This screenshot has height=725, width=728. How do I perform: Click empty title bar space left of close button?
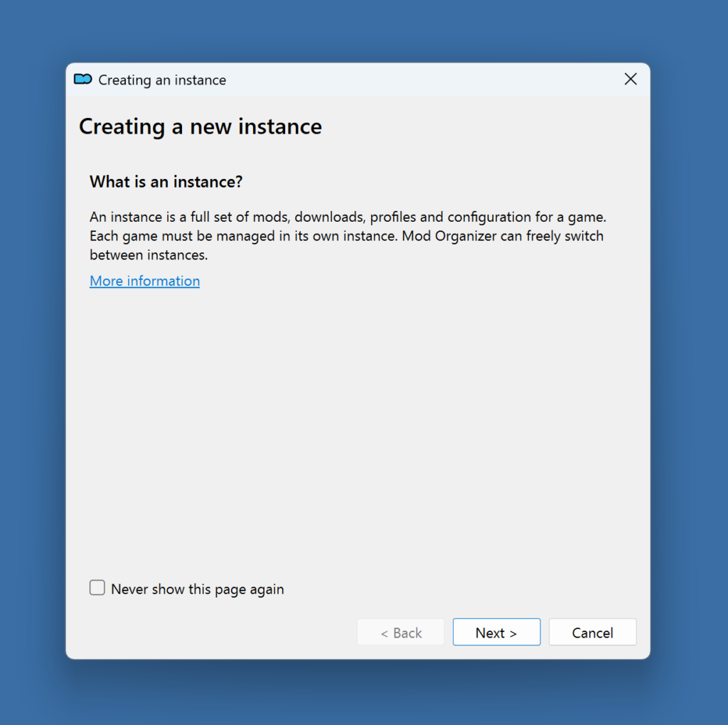(427, 80)
